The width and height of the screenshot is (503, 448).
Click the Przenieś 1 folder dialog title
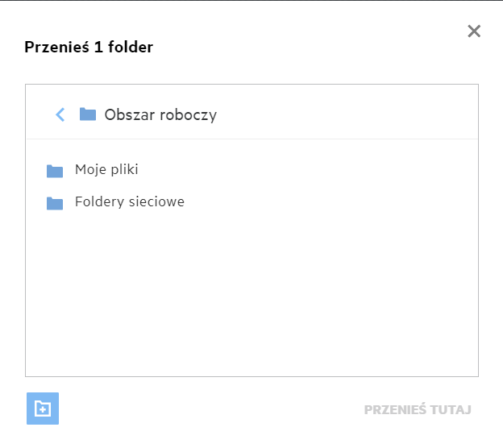89,48
